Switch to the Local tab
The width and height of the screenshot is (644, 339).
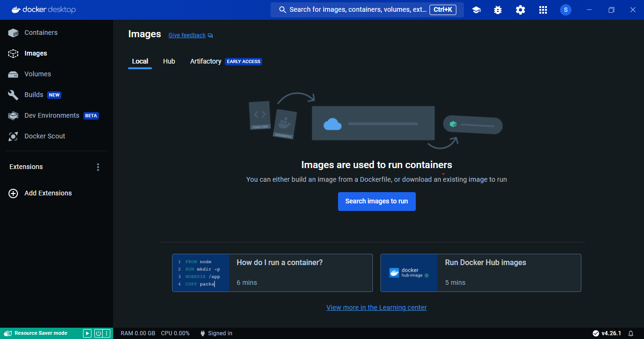(140, 62)
